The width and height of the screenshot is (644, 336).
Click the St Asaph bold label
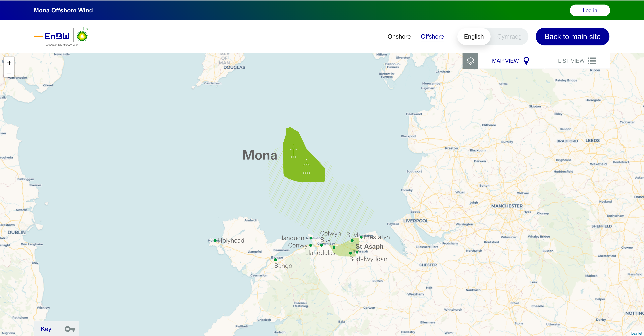369,246
